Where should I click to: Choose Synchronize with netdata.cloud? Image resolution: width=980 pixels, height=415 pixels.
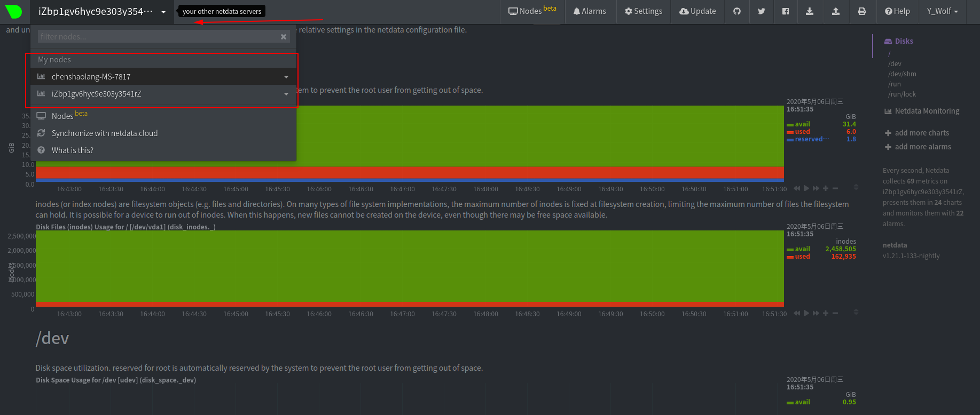click(163, 133)
